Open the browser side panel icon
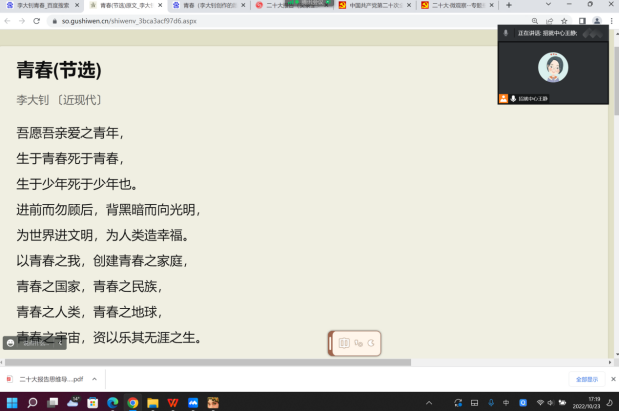Viewport: 619px width, 411px height. tap(582, 20)
